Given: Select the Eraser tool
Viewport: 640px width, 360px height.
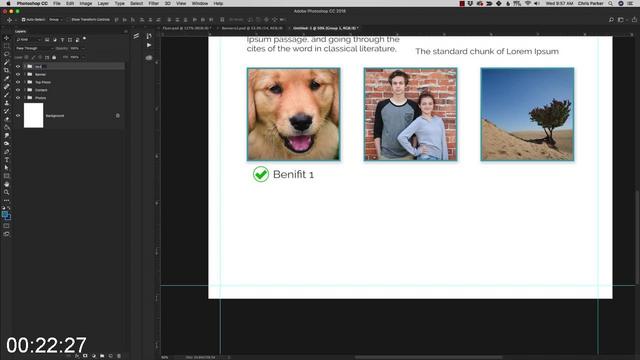Looking at the screenshot, I should (6, 119).
